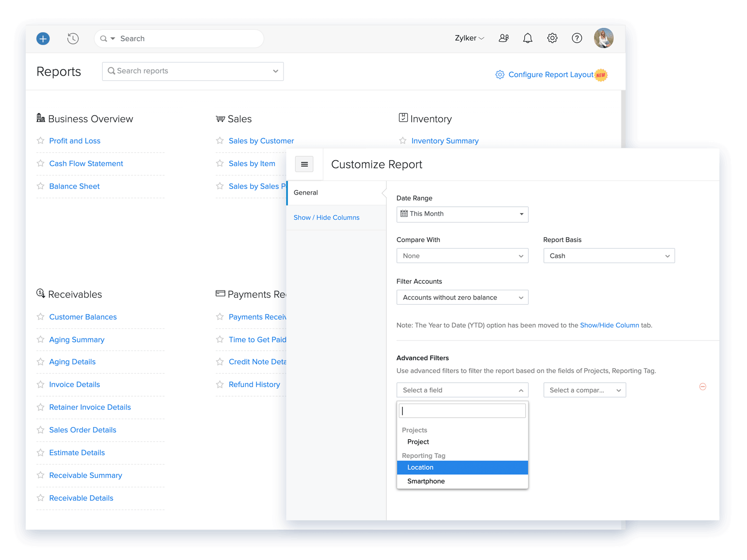Open the Report Basis Cash dropdown
This screenshot has width=747, height=560.
pyautogui.click(x=609, y=256)
